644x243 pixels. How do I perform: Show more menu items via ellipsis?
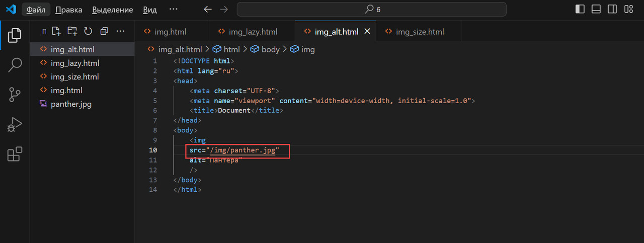pyautogui.click(x=174, y=10)
